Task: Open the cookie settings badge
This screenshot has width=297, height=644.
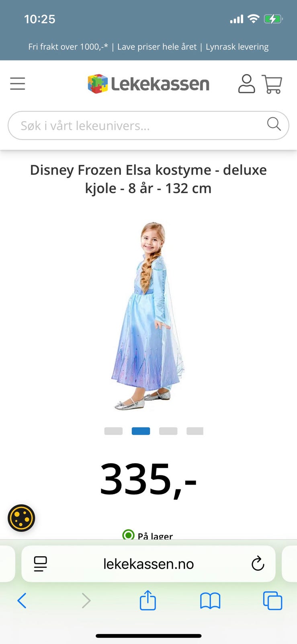Action: (x=21, y=518)
